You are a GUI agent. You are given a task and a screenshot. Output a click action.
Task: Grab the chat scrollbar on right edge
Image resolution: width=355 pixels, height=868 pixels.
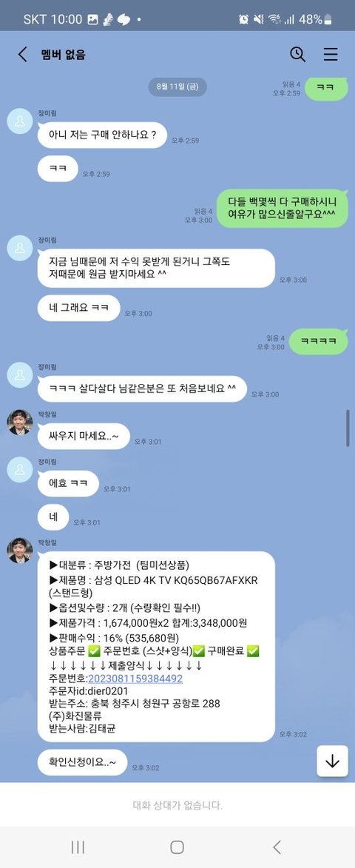tap(348, 428)
